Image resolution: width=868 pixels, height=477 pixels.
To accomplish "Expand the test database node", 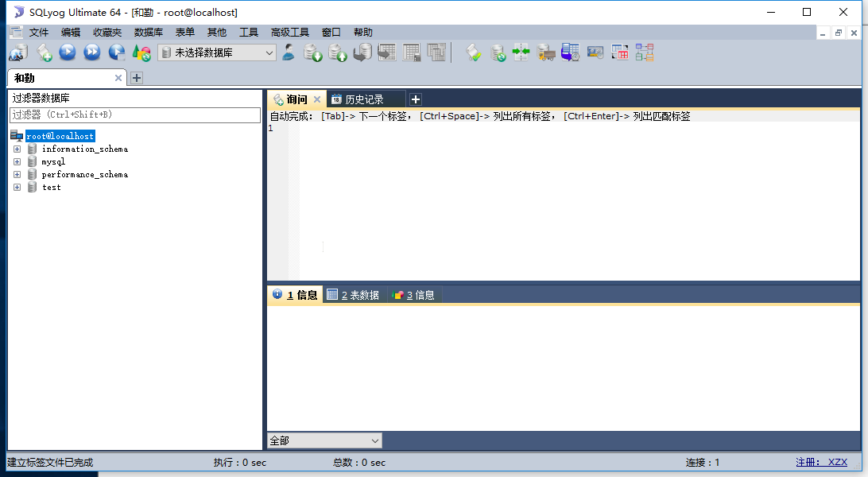I will click(x=17, y=187).
